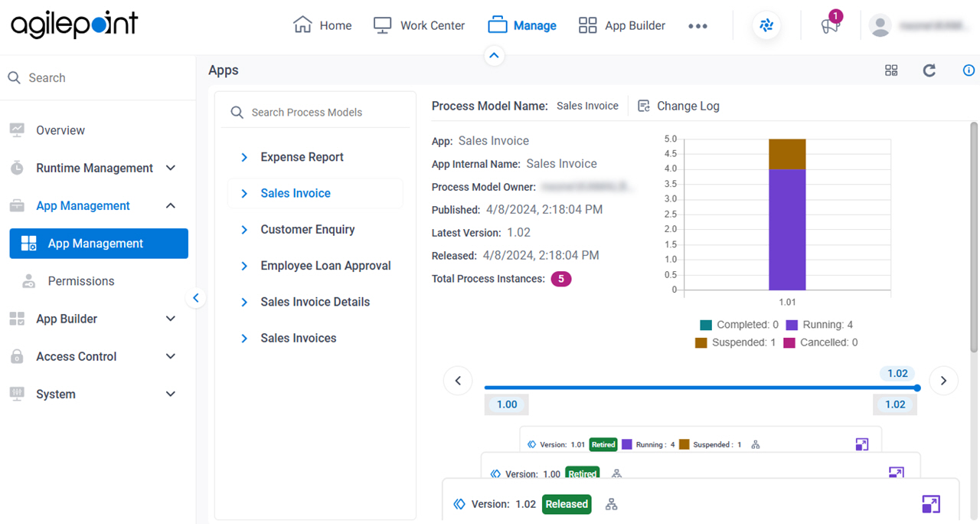Click the AgilePoint assistant round icon
980x524 pixels.
(766, 25)
